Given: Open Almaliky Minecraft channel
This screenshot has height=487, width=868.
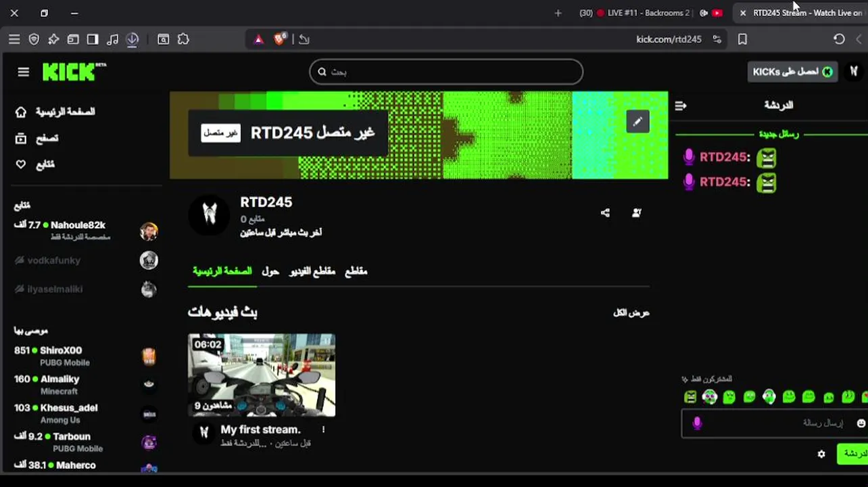Looking at the screenshot, I should click(86, 384).
